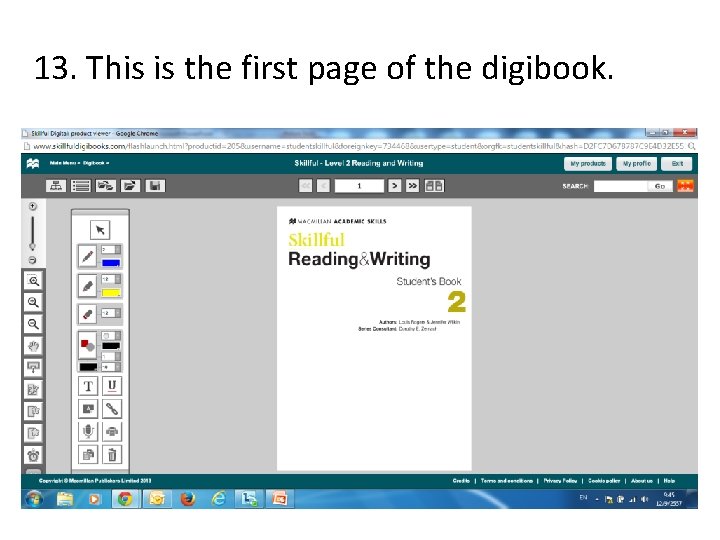This screenshot has width=720, height=540.
Task: Open the About us footer link
Action: (x=641, y=481)
